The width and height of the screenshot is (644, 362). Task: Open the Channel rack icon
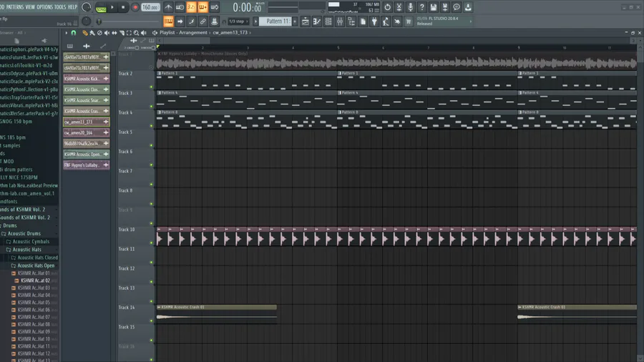click(x=328, y=21)
